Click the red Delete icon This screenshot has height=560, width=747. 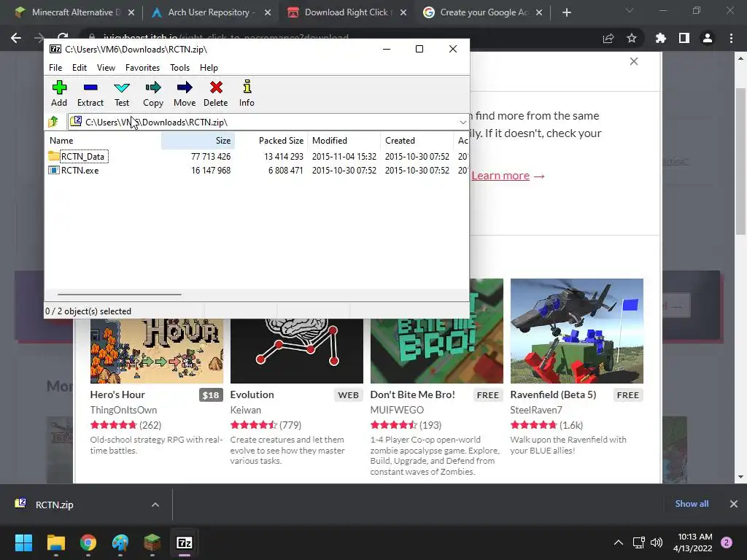point(215,93)
